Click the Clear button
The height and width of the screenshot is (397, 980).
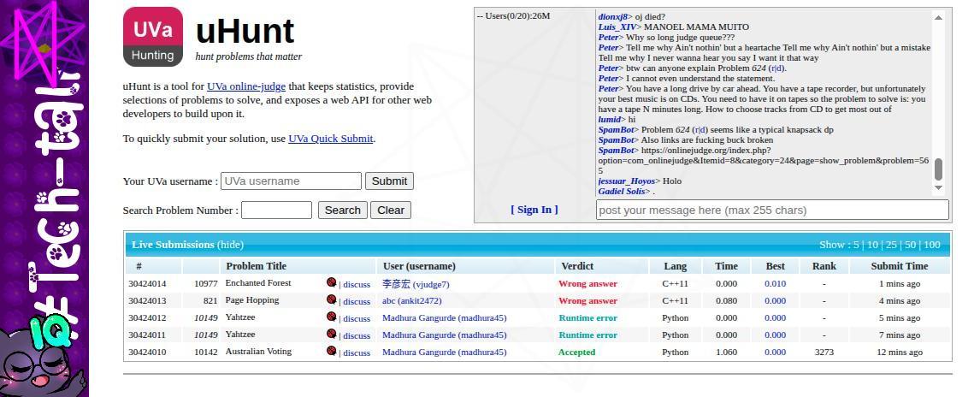coord(391,210)
